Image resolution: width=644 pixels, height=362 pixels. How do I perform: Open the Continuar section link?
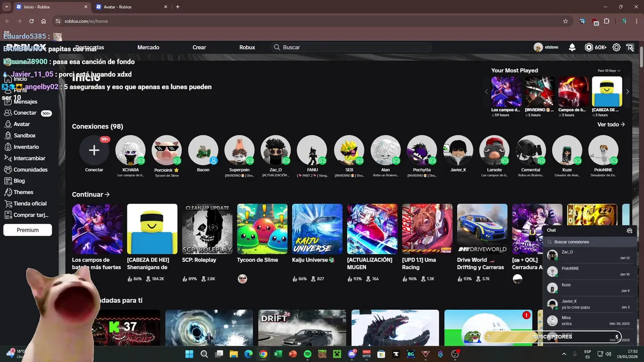[x=91, y=195]
